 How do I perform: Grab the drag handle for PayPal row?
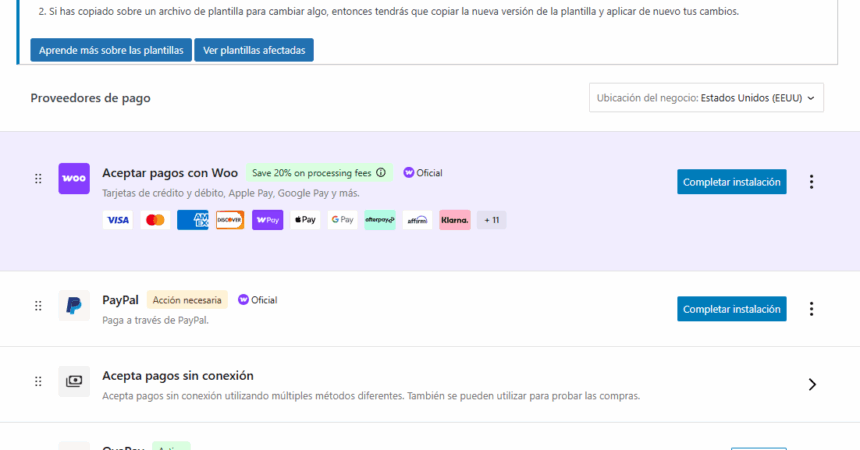click(x=38, y=306)
